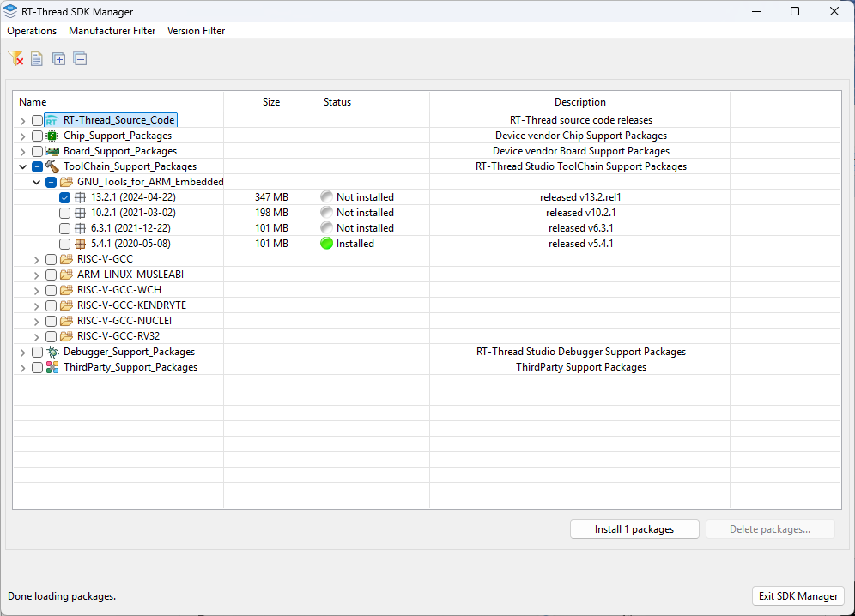Collapse the GNU_Tools_for_ARM_Embedded node
This screenshot has height=616, width=855.
(37, 182)
